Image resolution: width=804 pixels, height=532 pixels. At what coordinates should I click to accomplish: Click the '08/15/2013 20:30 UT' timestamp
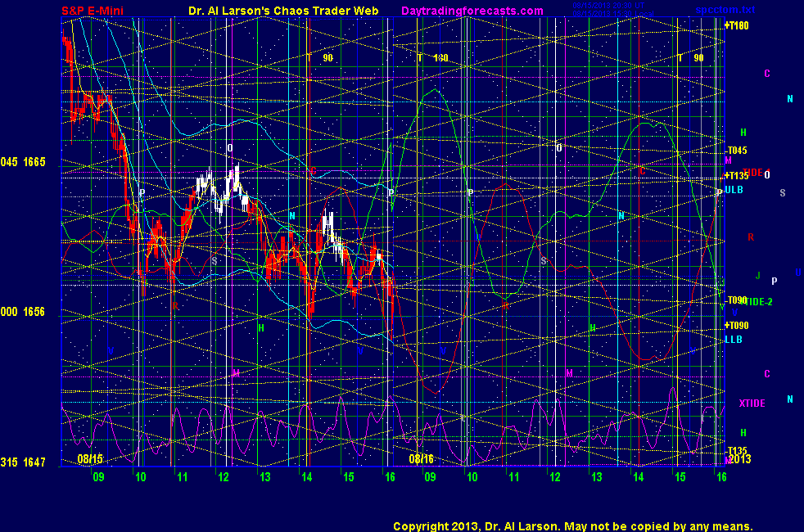coord(608,6)
